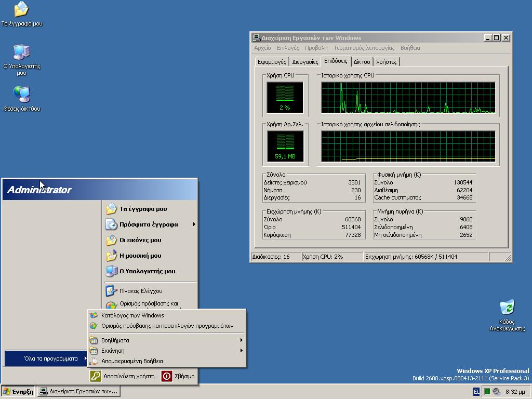Click Cache συστήματος value 34668

[x=464, y=198]
